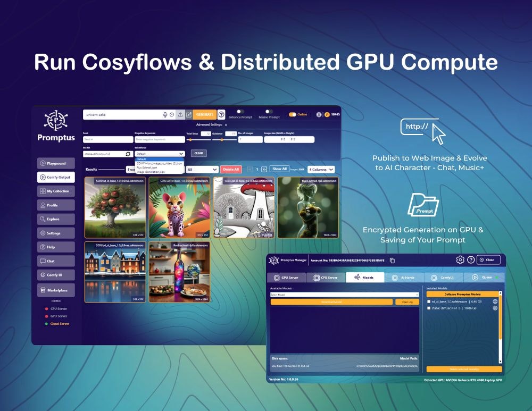Switch off the Online toggle
The width and height of the screenshot is (532, 411).
pos(293,115)
